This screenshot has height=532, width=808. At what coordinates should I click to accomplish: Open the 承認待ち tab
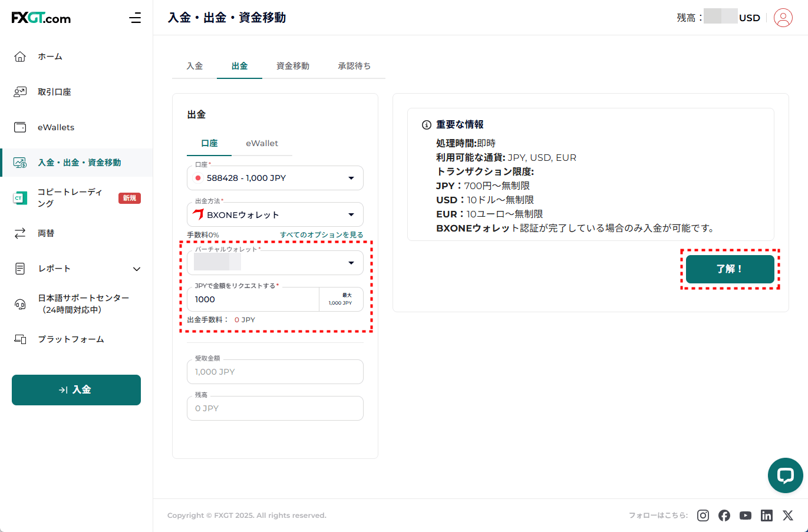click(354, 66)
